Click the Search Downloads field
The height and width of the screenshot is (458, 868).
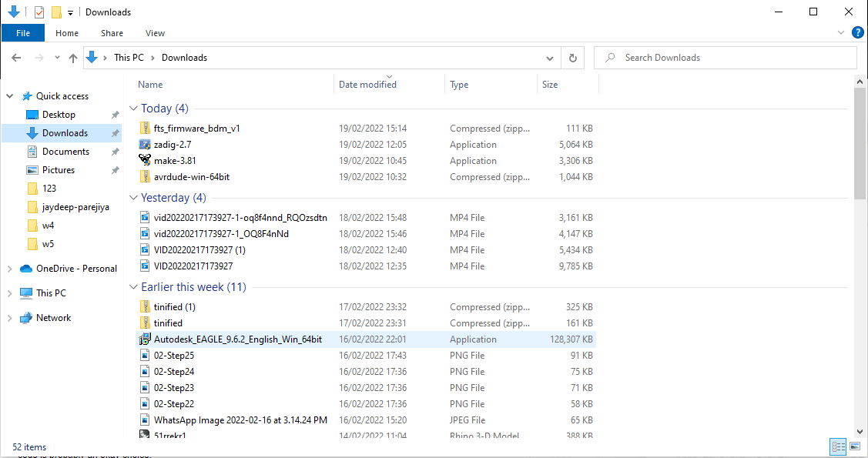coord(726,58)
